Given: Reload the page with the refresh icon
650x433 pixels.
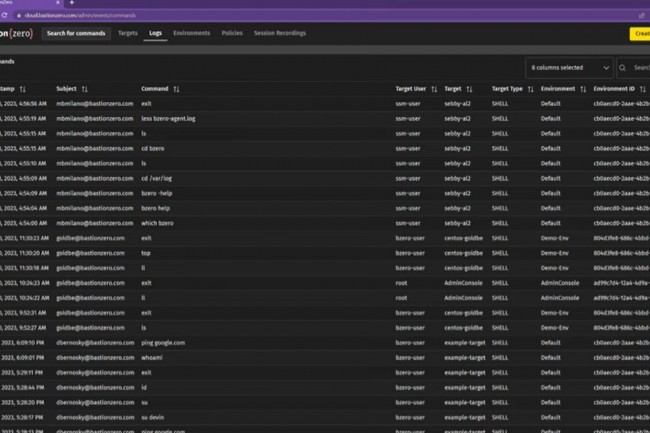Looking at the screenshot, I should [4, 15].
